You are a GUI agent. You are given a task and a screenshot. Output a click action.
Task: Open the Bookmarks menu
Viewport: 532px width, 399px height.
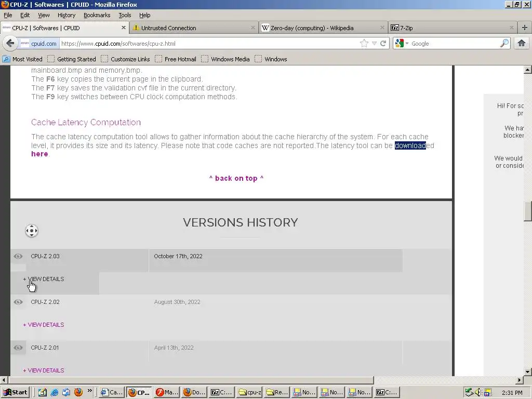click(97, 15)
